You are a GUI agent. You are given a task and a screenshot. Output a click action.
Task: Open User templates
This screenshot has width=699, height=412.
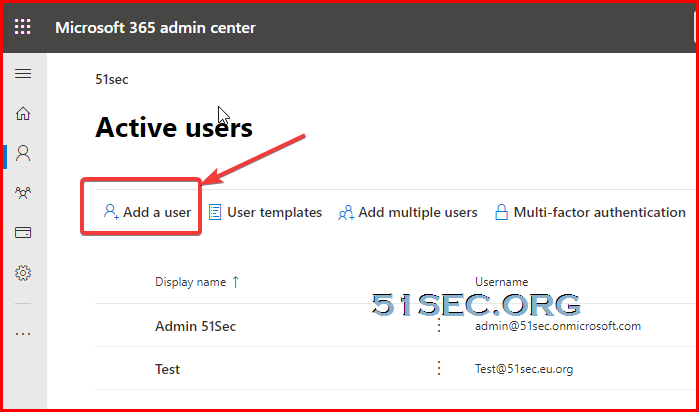pyautogui.click(x=265, y=212)
